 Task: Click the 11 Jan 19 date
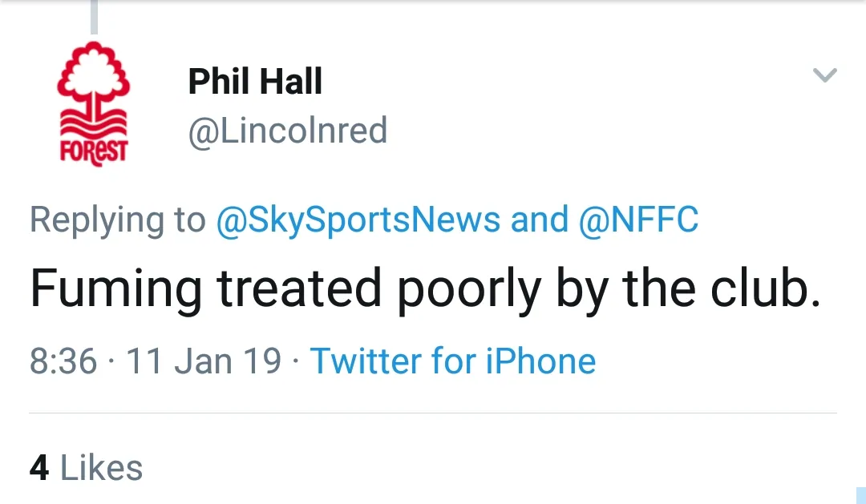(x=204, y=361)
